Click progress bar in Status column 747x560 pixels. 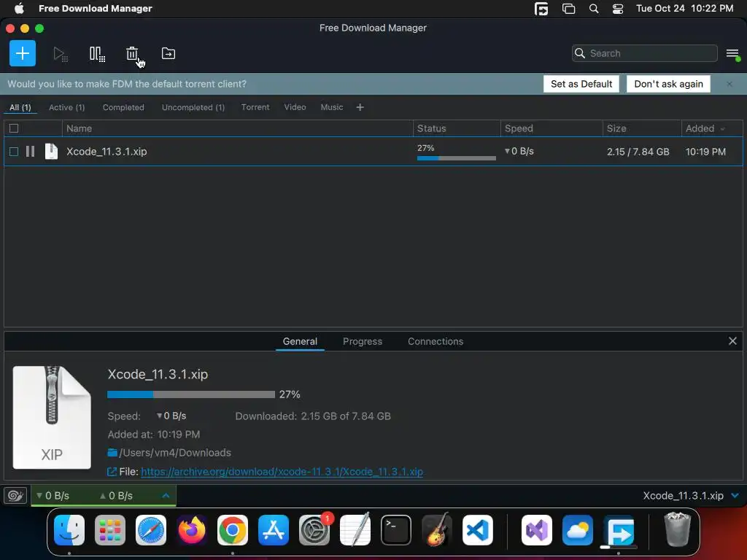point(457,158)
